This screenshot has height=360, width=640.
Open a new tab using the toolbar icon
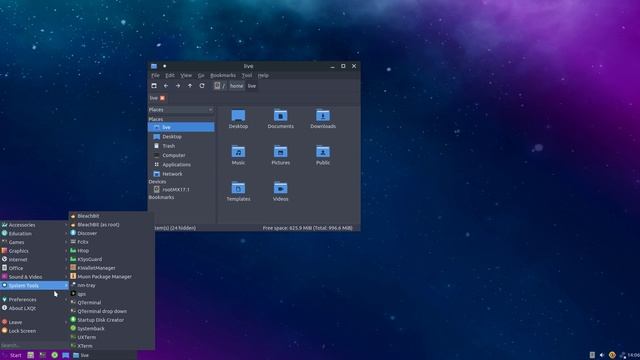pos(154,86)
